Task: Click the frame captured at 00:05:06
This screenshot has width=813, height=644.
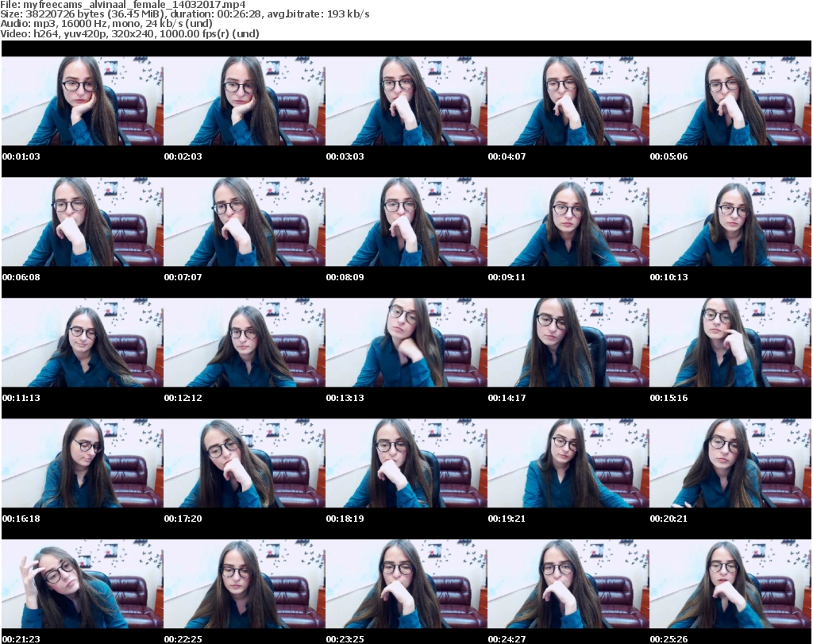Action: click(x=730, y=101)
